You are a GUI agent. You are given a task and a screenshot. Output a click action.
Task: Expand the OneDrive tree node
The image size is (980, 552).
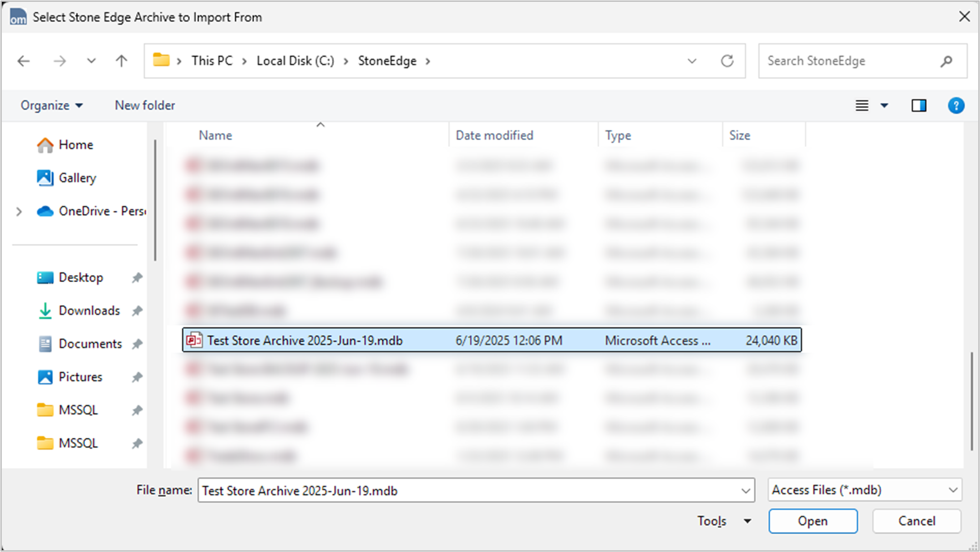(x=19, y=212)
